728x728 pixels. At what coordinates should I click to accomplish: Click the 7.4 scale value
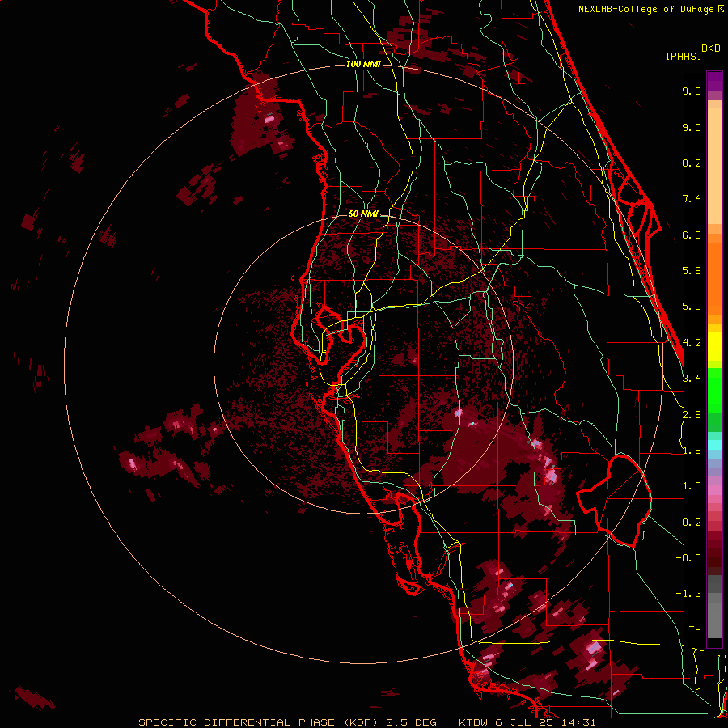[x=692, y=199]
